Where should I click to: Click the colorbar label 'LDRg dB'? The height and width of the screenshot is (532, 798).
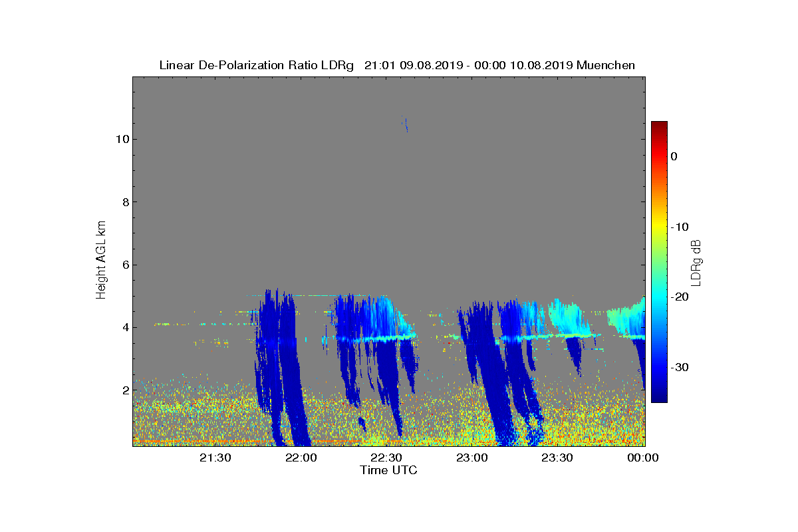pos(696,262)
